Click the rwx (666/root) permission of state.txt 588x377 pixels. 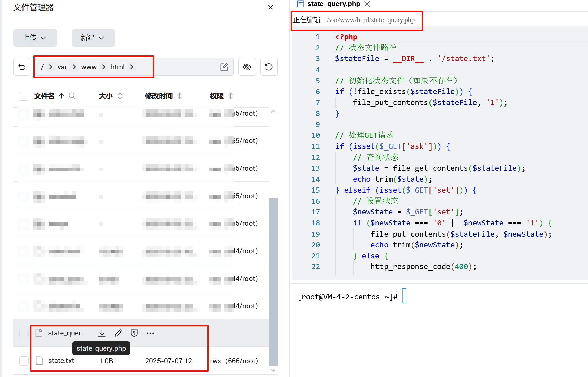234,361
